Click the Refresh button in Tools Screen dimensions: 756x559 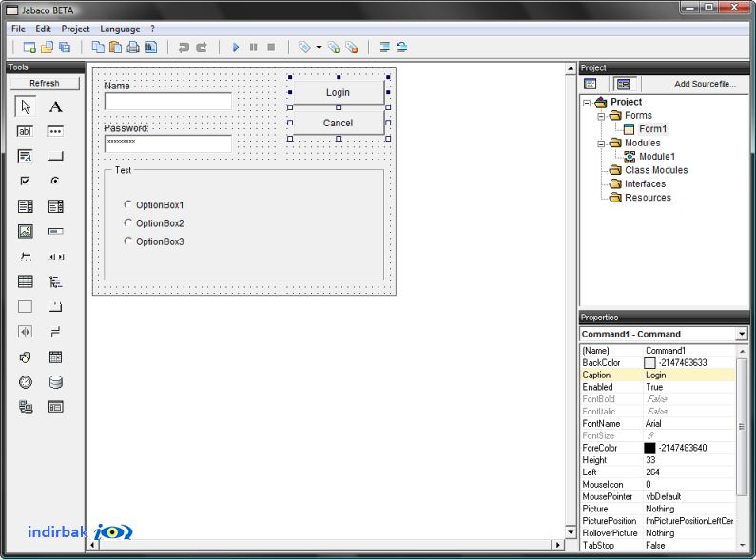[45, 83]
